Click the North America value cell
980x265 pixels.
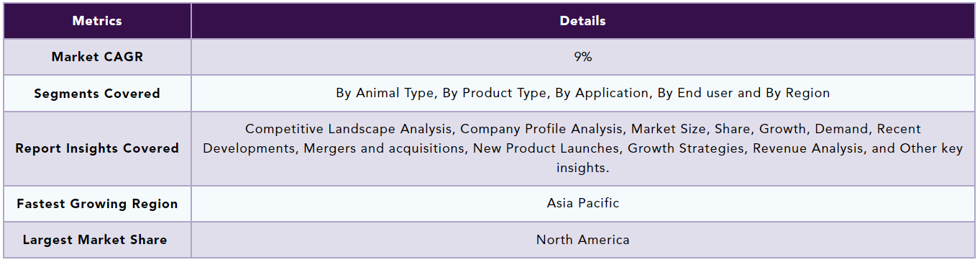[x=583, y=240]
